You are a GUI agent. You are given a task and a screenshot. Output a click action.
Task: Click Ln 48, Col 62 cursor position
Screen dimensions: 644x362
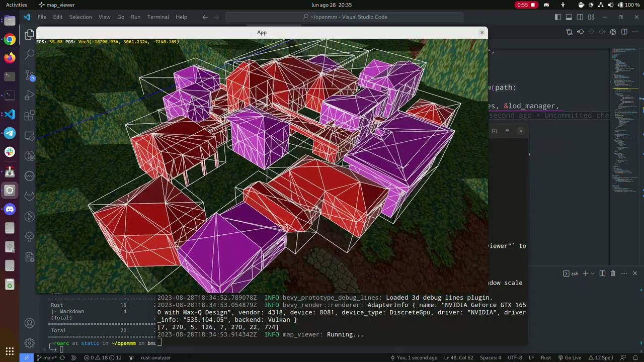click(x=458, y=357)
